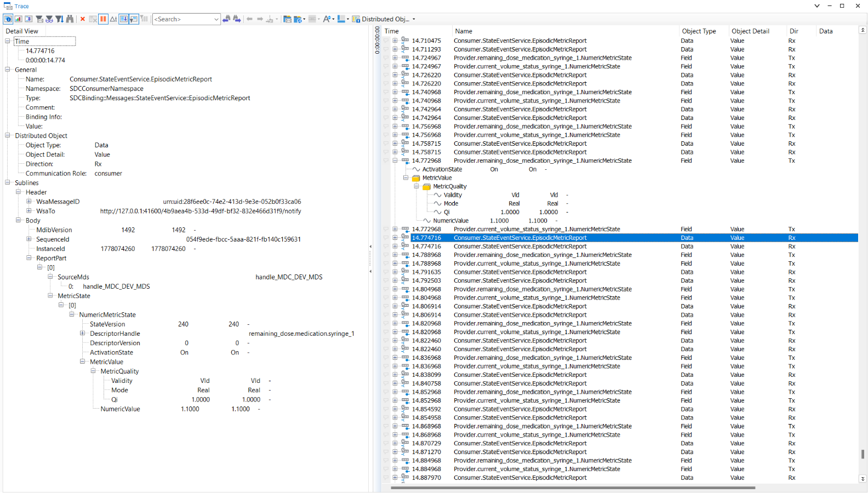
Task: Click the binoculars find icon
Action: coord(70,19)
